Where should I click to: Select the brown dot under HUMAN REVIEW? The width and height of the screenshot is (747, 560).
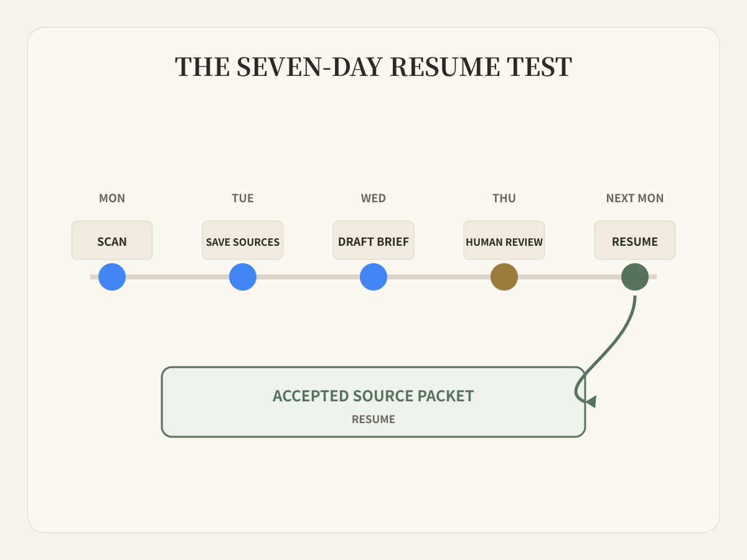point(504,277)
